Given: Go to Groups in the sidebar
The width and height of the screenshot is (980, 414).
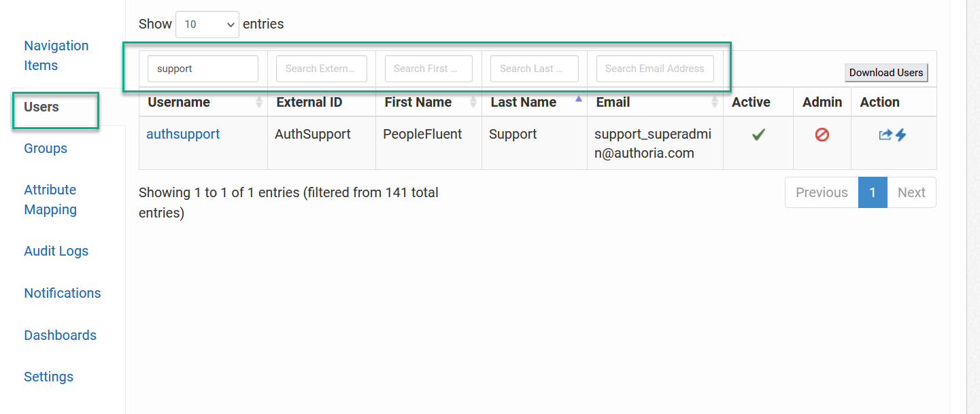Looking at the screenshot, I should coord(46,148).
